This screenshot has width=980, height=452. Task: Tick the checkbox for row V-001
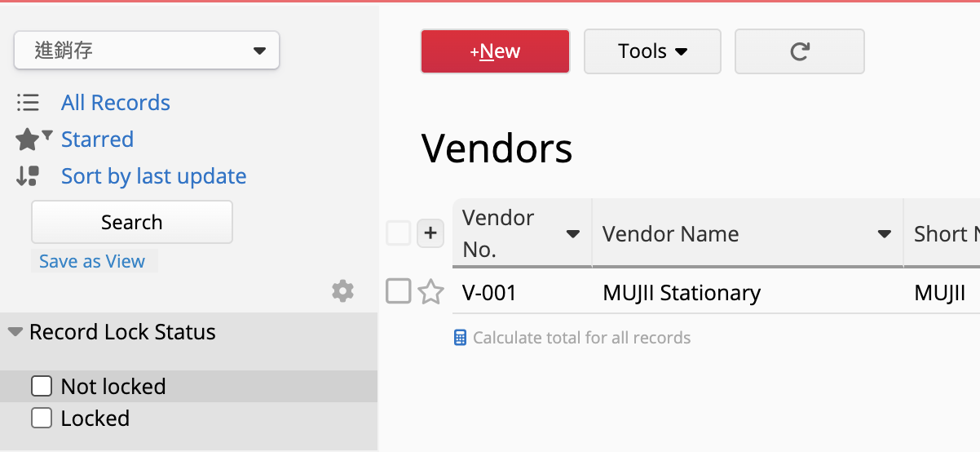(398, 291)
